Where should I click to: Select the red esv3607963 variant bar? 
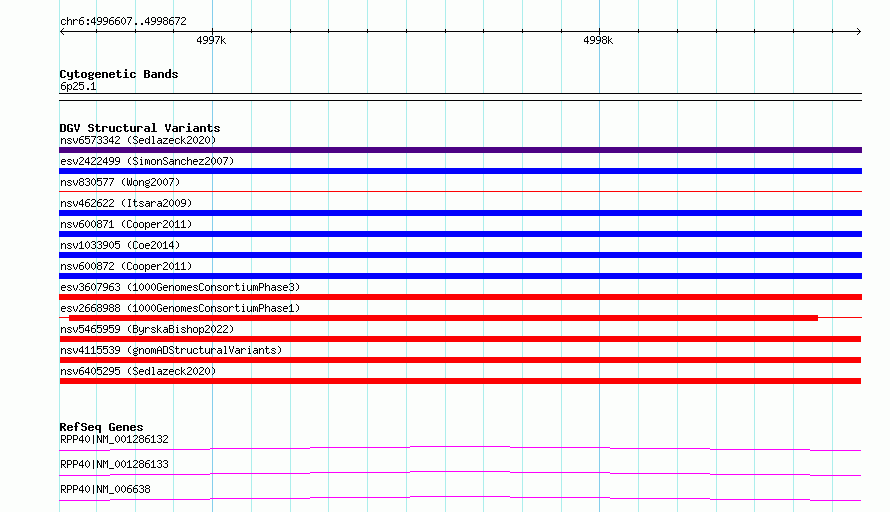point(460,297)
